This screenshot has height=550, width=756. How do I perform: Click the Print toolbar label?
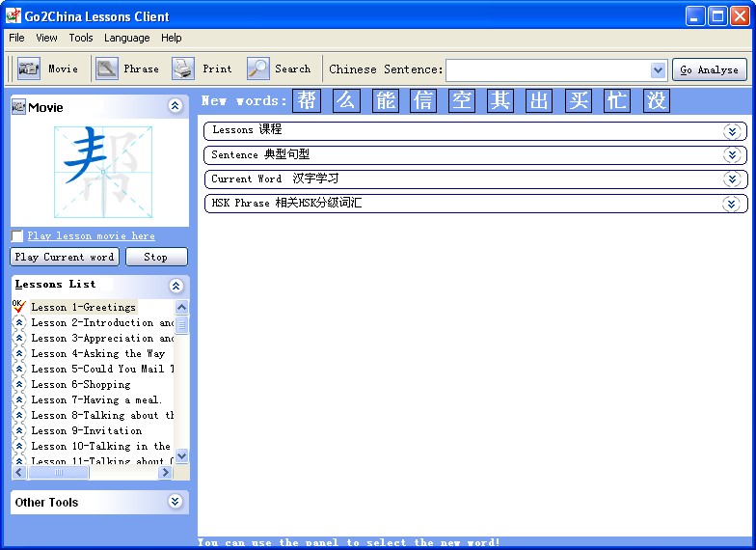(x=217, y=69)
